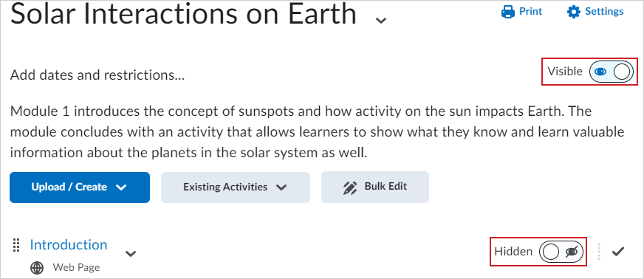Edit the module description text
The width and height of the screenshot is (644, 279).
[317, 132]
